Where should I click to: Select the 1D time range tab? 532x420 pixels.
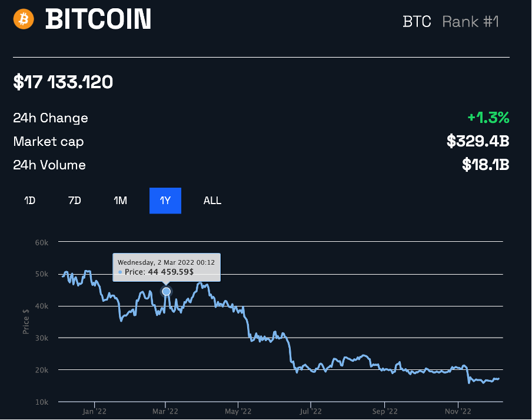(x=30, y=201)
